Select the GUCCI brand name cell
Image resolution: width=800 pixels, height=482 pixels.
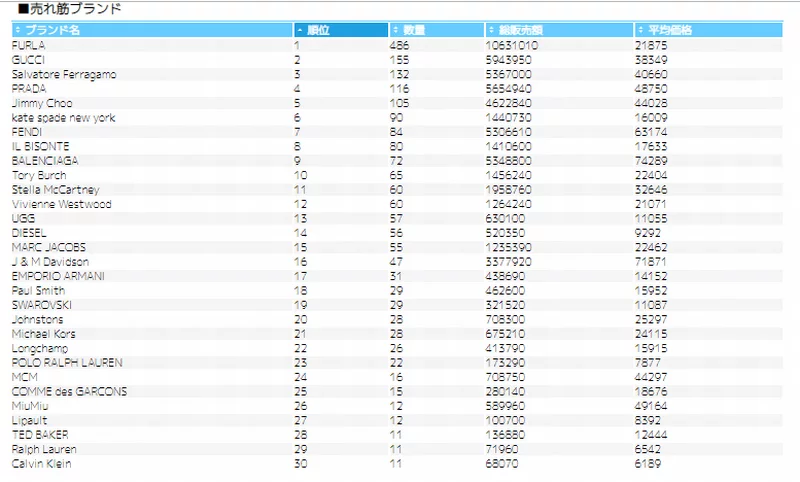click(28, 60)
